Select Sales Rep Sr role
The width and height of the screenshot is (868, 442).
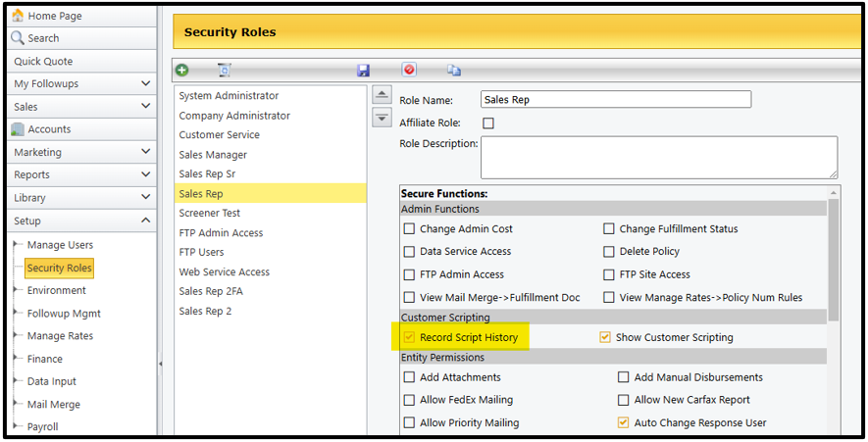[270, 174]
